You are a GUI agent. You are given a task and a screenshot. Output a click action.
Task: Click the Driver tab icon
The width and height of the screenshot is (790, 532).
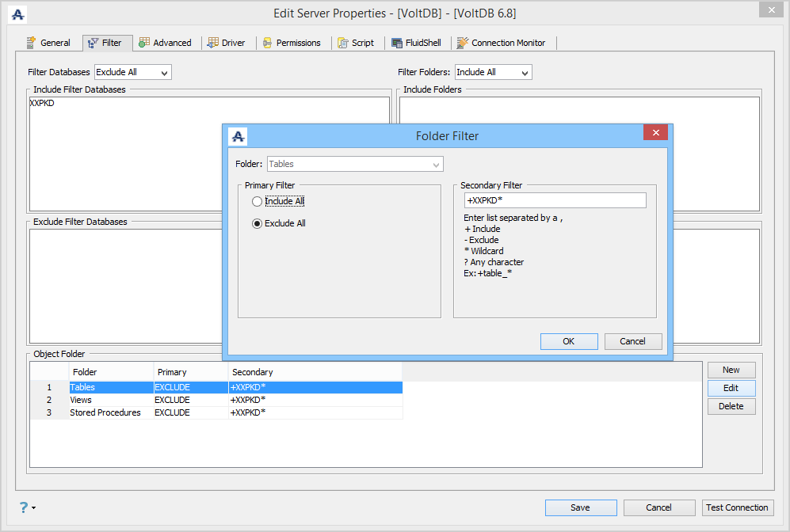213,43
